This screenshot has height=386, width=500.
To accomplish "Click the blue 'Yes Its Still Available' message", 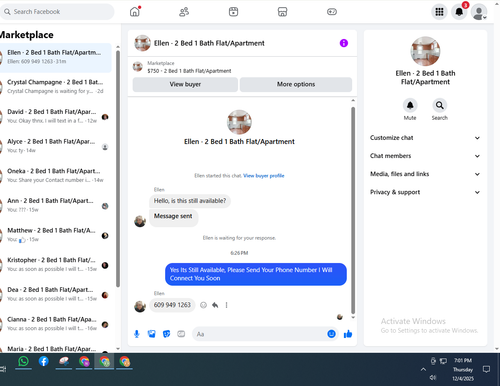I will 256,274.
